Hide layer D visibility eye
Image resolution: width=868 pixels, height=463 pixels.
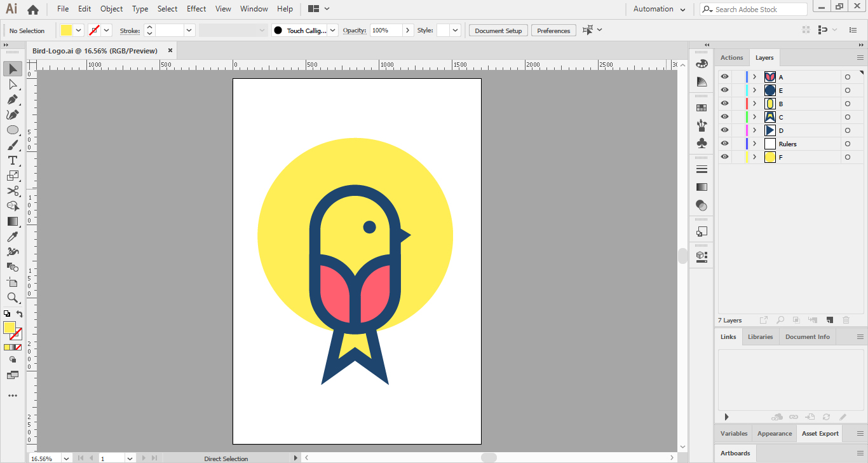tap(724, 130)
